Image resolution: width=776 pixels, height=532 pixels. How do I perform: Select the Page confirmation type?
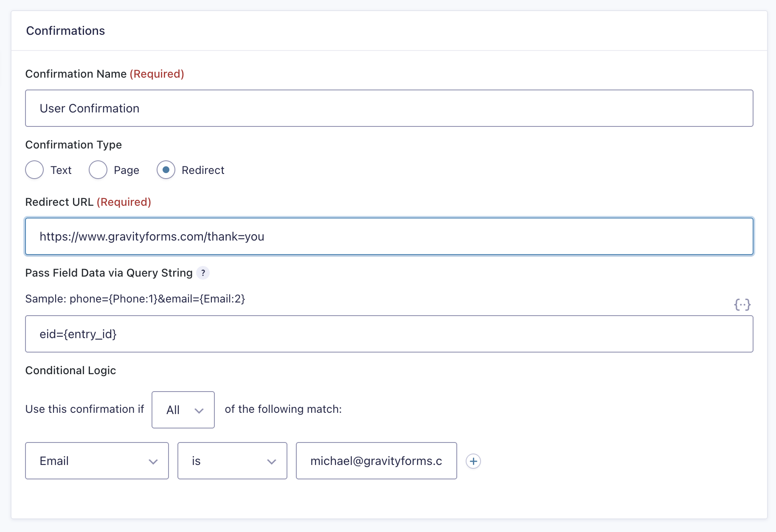(x=98, y=170)
